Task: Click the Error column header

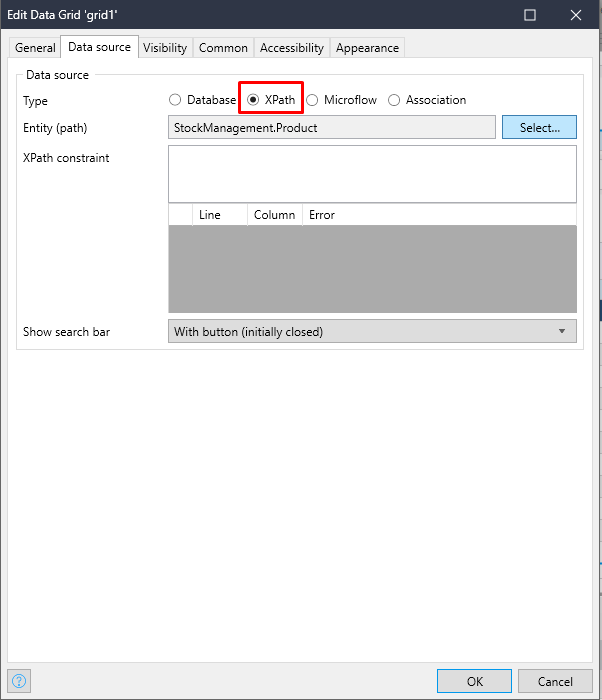Action: pos(322,215)
